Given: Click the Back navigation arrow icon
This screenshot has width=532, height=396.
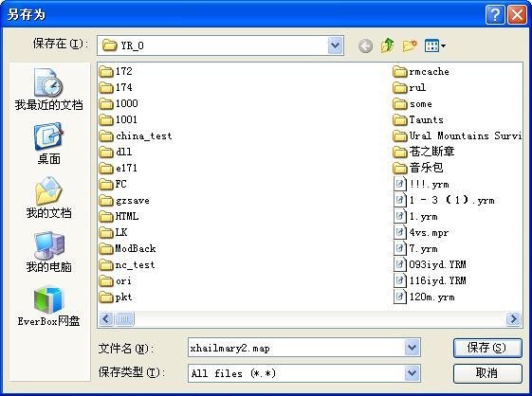Looking at the screenshot, I should (x=365, y=45).
